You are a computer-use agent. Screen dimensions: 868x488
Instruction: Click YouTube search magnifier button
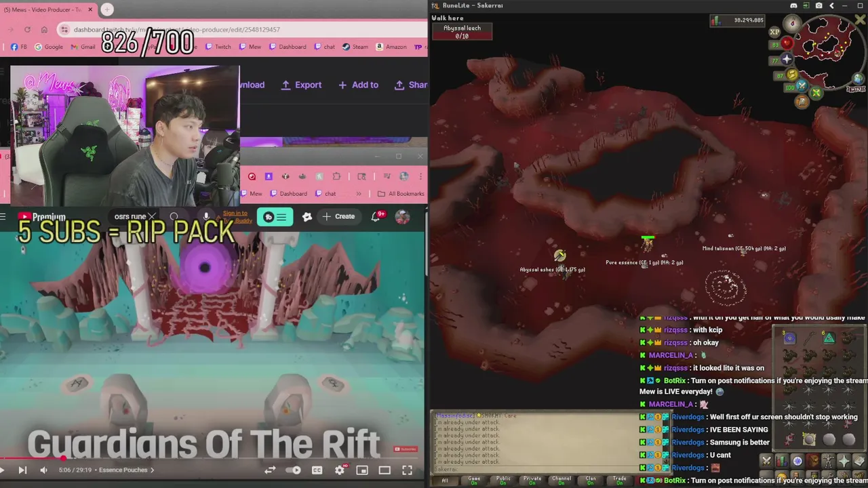(174, 217)
